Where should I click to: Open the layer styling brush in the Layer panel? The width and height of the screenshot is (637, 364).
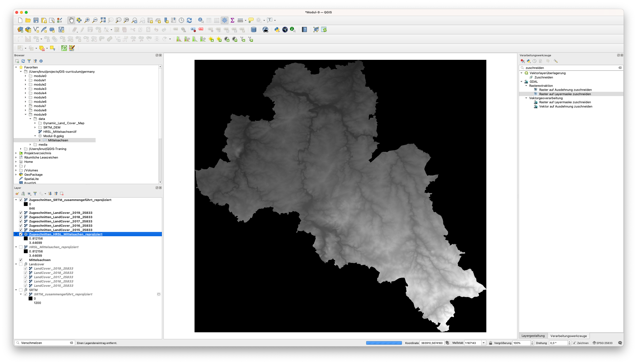(17, 194)
